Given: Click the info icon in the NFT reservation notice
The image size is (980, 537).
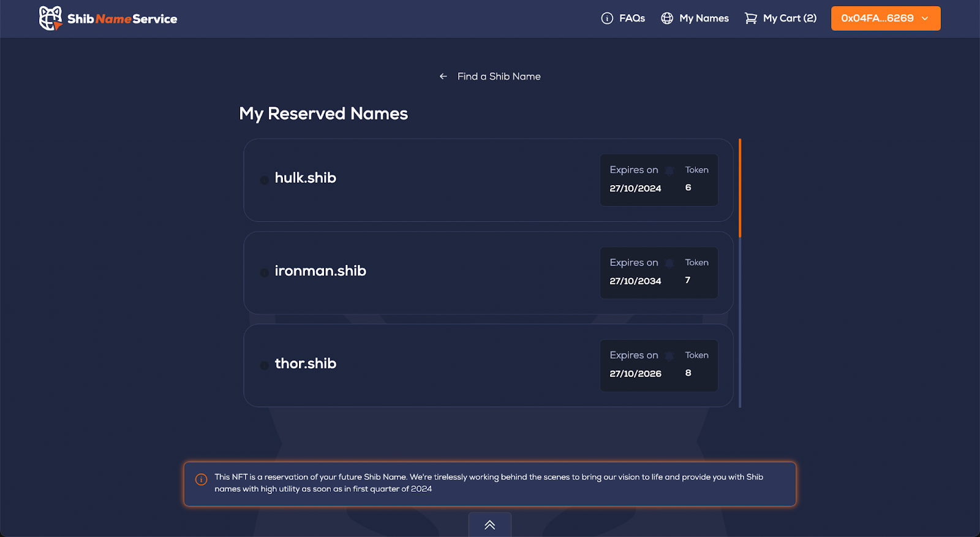Looking at the screenshot, I should [x=201, y=479].
